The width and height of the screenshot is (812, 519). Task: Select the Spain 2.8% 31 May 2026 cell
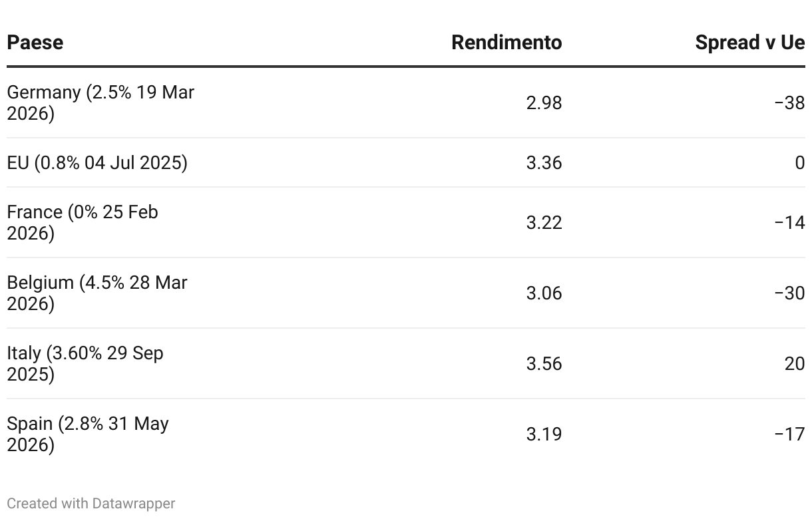pos(88,434)
